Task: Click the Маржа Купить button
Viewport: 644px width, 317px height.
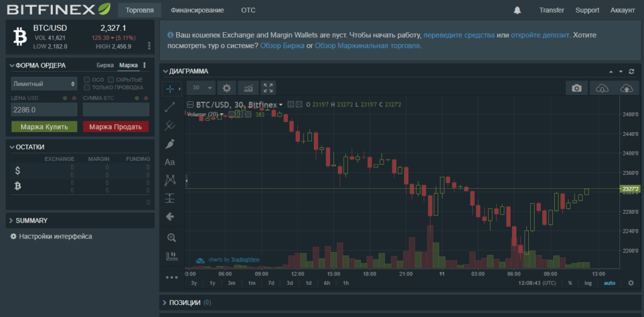Action: pyautogui.click(x=45, y=127)
